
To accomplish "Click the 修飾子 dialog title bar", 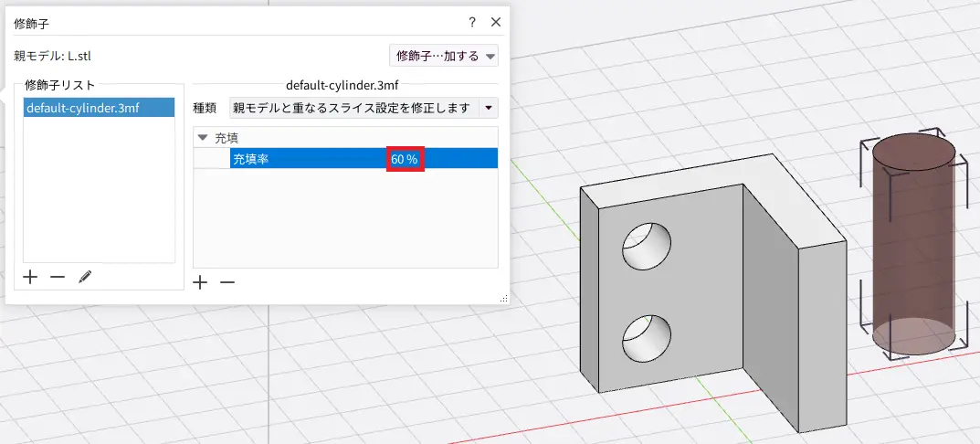I will (x=228, y=22).
